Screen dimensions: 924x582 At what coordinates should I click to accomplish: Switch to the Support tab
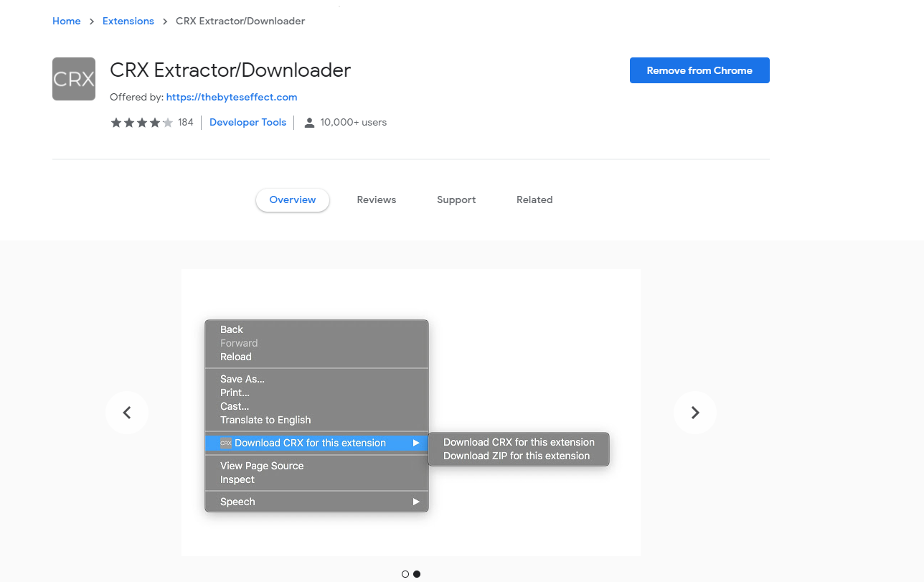coord(456,200)
